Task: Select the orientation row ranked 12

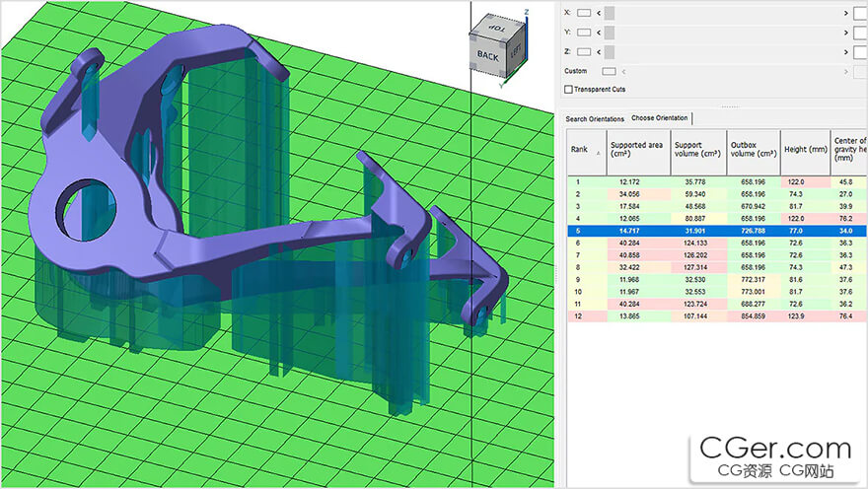Action: (x=717, y=315)
